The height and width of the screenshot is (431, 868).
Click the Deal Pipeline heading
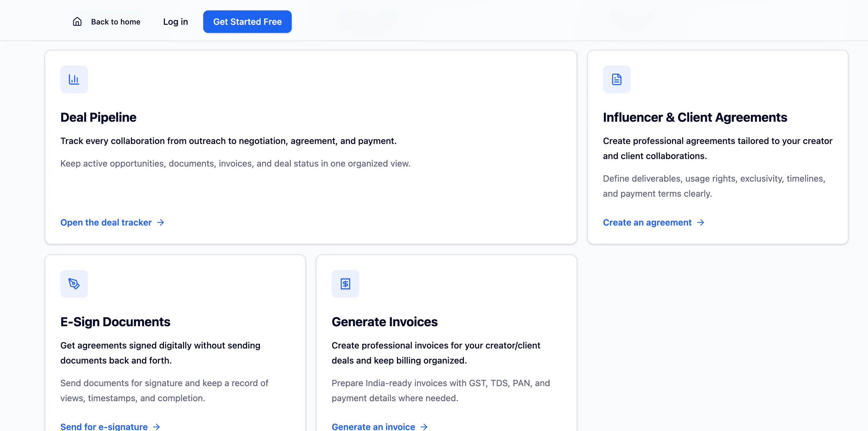(x=98, y=117)
